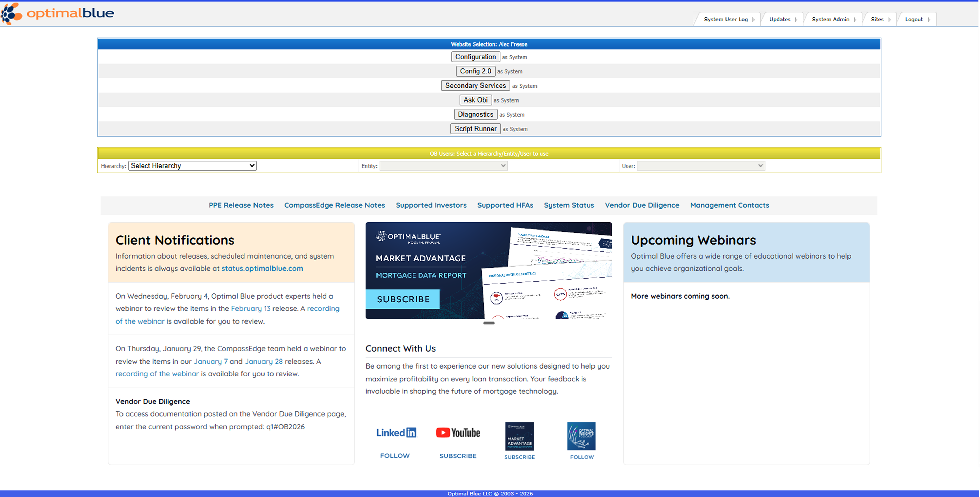Open the System Admin menu
The height and width of the screenshot is (497, 980).
[x=831, y=19]
